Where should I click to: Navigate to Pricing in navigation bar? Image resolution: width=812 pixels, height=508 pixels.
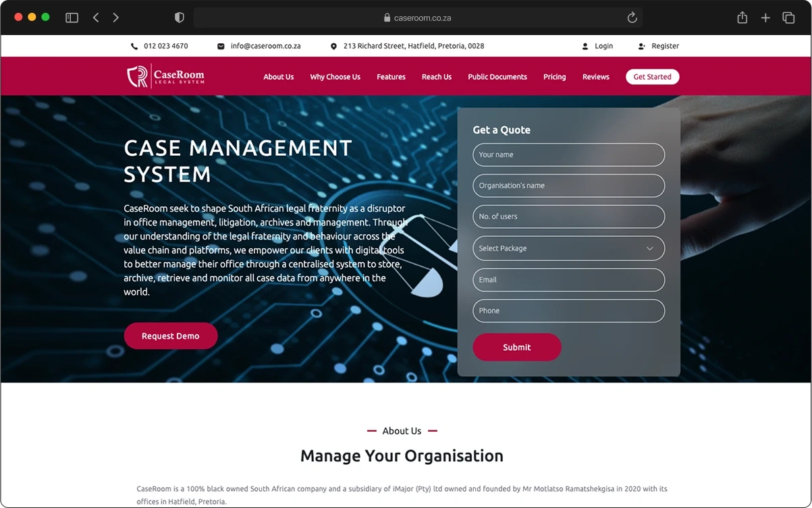[x=554, y=77]
